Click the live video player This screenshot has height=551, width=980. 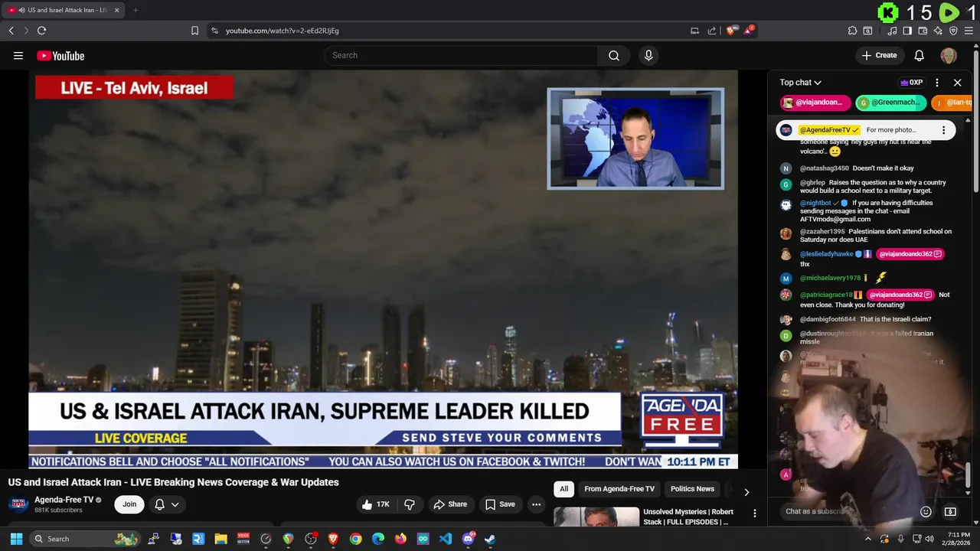383,269
